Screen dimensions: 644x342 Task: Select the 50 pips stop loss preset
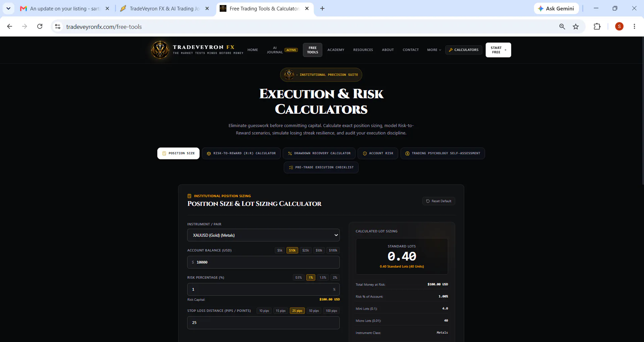coord(314,311)
